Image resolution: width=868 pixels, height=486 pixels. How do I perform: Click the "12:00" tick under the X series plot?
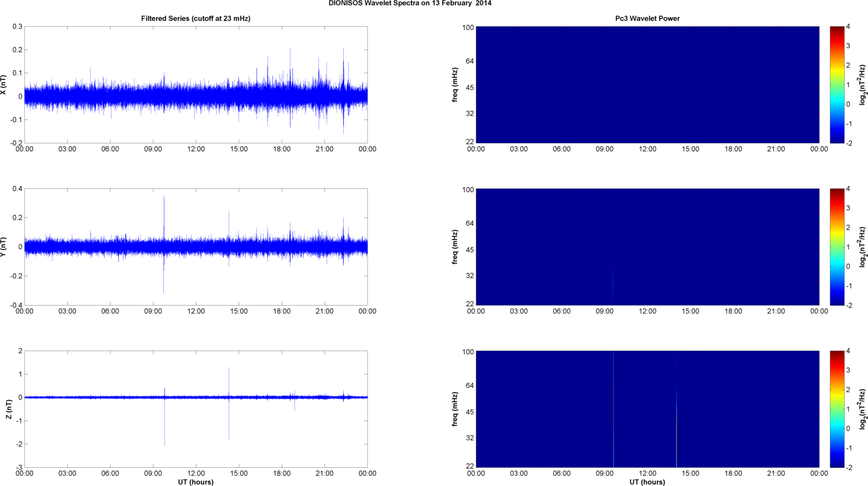pyautogui.click(x=196, y=149)
